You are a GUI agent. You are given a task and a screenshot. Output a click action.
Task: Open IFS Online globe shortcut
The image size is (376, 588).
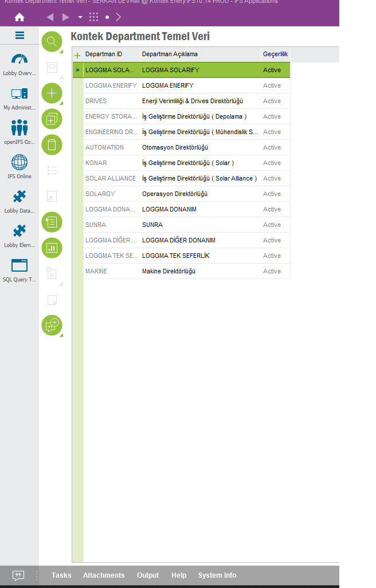point(19,167)
